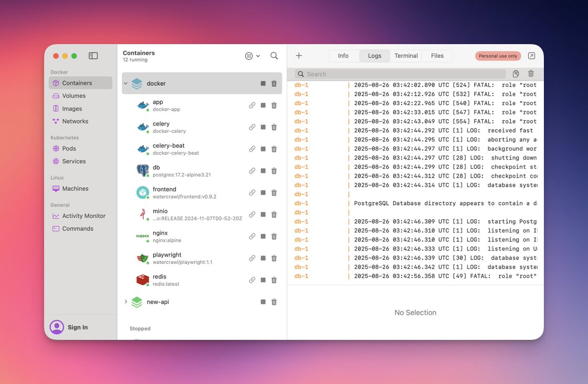Open link for db container

pos(252,171)
